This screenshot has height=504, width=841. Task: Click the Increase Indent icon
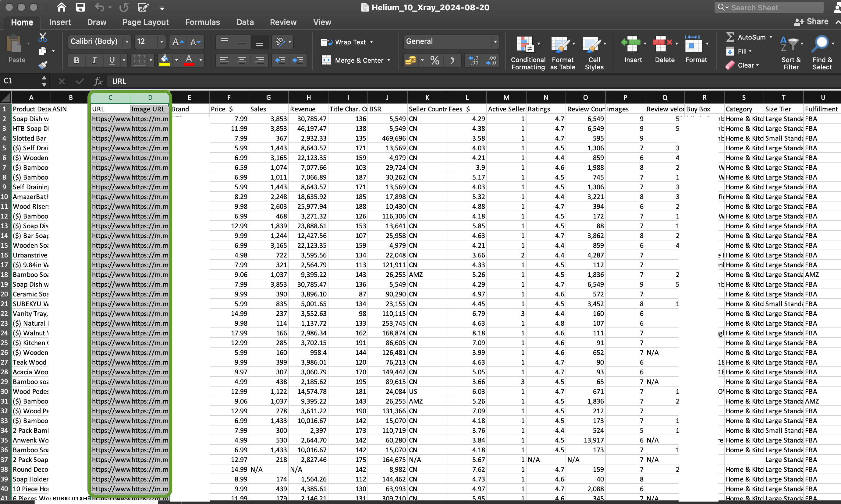click(x=298, y=61)
